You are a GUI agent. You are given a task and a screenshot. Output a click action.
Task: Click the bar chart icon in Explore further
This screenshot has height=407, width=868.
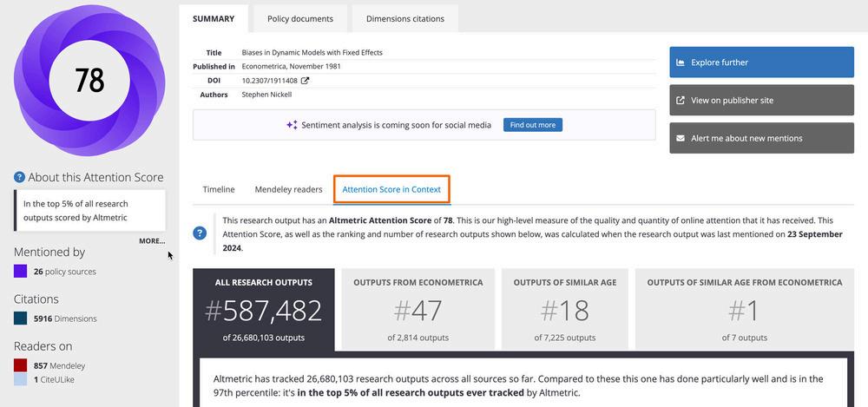[681, 62]
